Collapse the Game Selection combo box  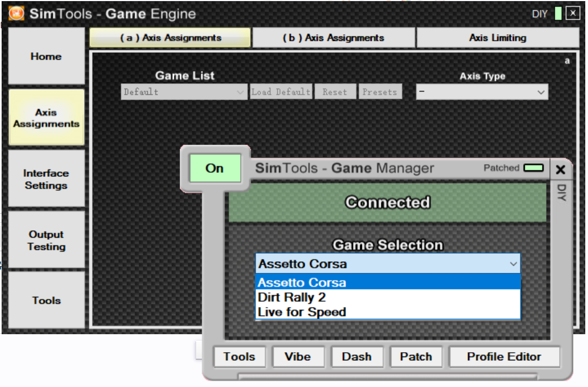coord(388,264)
